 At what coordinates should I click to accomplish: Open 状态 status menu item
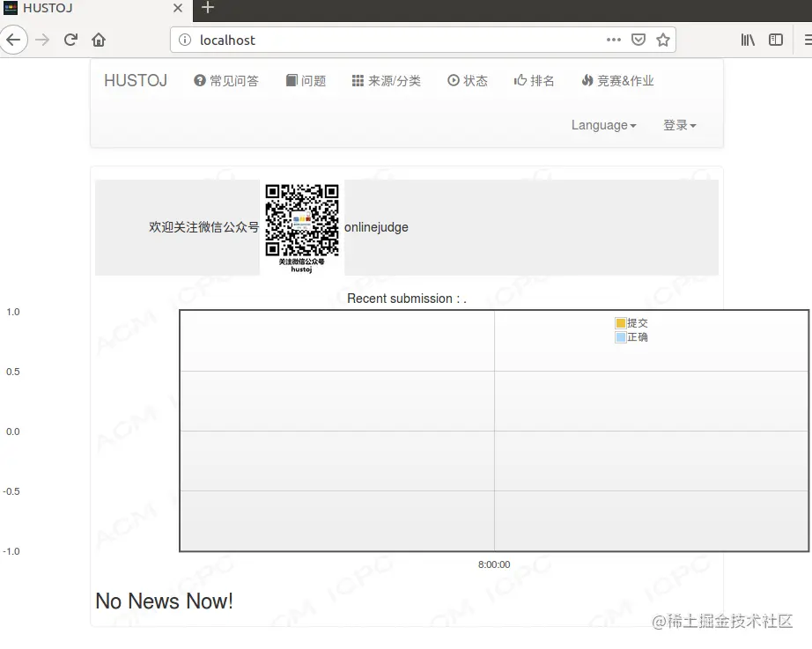(468, 81)
